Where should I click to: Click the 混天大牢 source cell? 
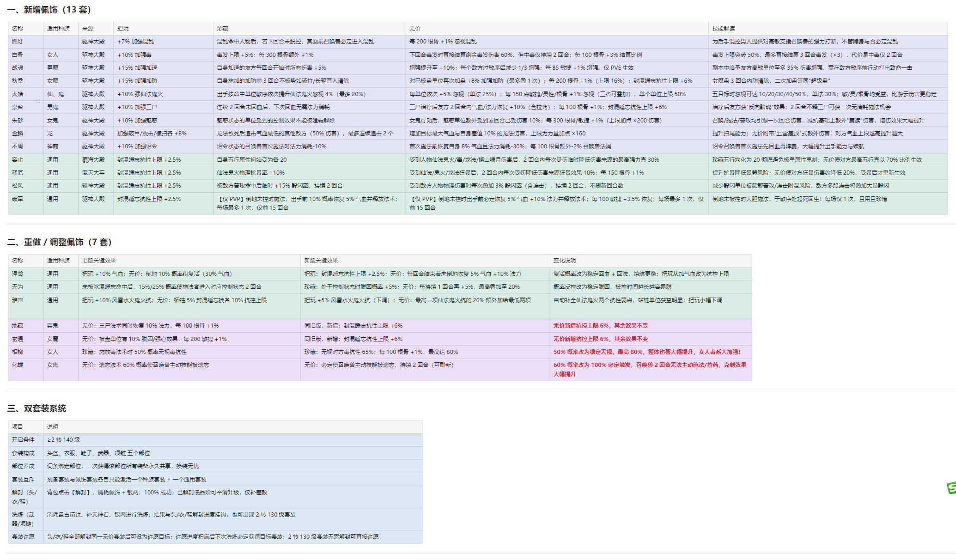point(93,173)
